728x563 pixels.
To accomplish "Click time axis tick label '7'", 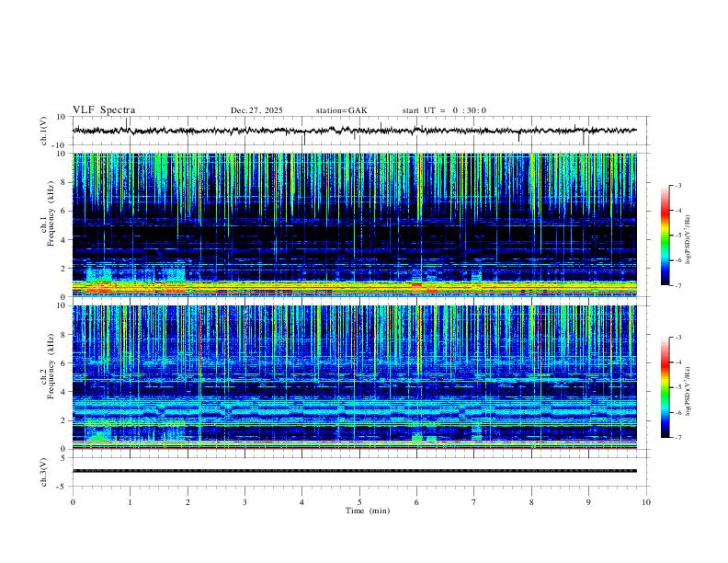I will click(474, 502).
